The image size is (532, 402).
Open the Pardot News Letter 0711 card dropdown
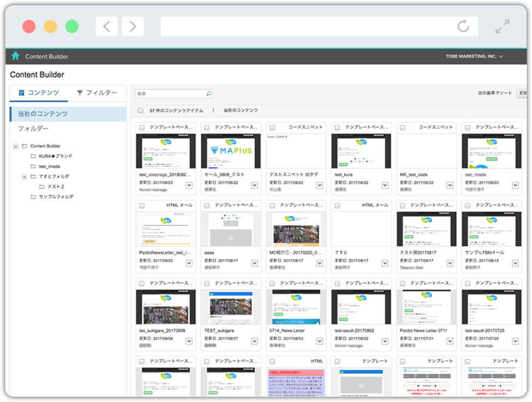coord(450,341)
